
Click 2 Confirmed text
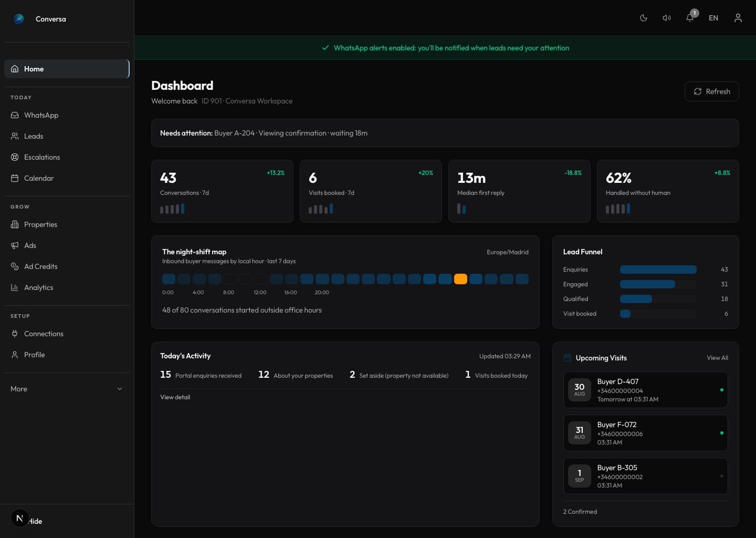tap(580, 512)
